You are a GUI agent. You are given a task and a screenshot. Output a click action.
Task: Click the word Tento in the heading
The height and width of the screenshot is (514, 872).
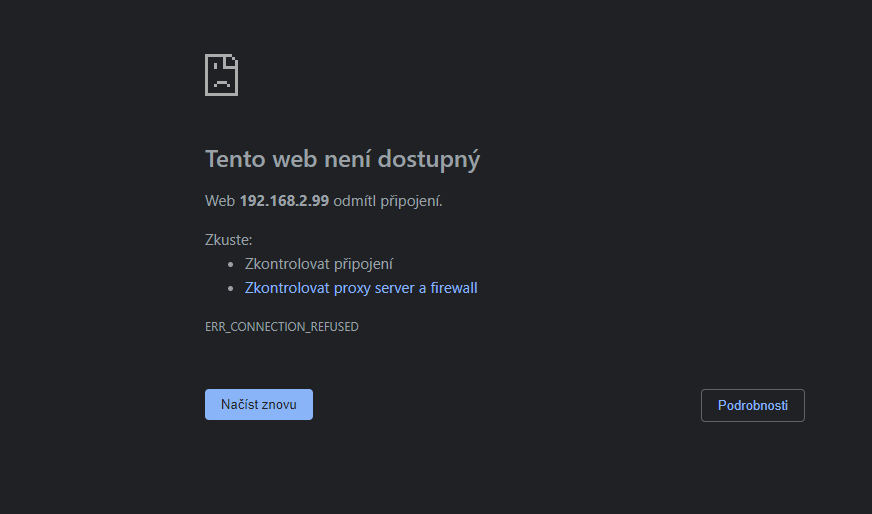(x=235, y=159)
